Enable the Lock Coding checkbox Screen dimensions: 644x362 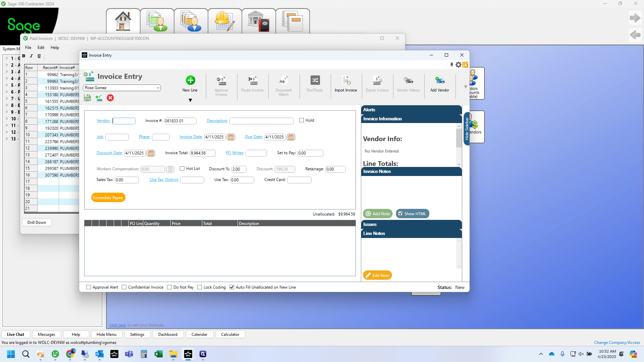coord(200,287)
